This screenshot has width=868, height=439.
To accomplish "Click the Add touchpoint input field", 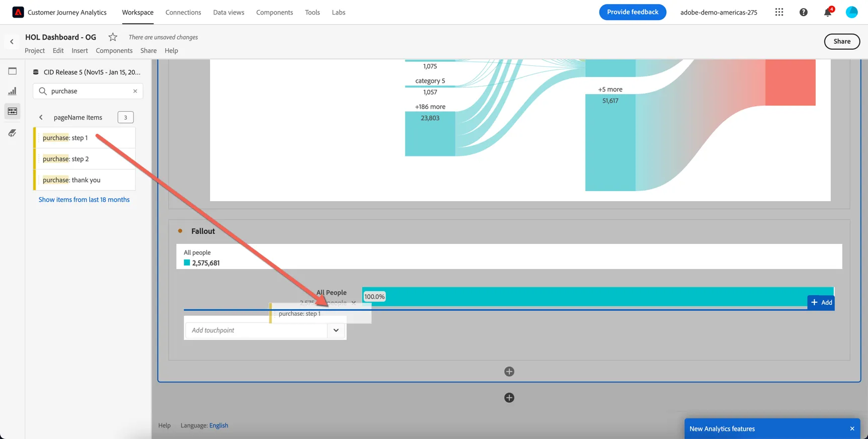I will (x=257, y=330).
